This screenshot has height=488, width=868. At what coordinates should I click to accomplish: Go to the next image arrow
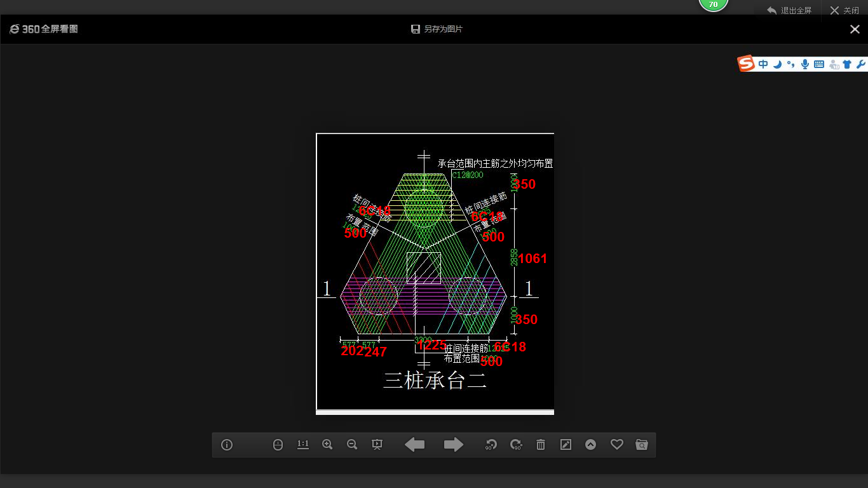point(453,445)
